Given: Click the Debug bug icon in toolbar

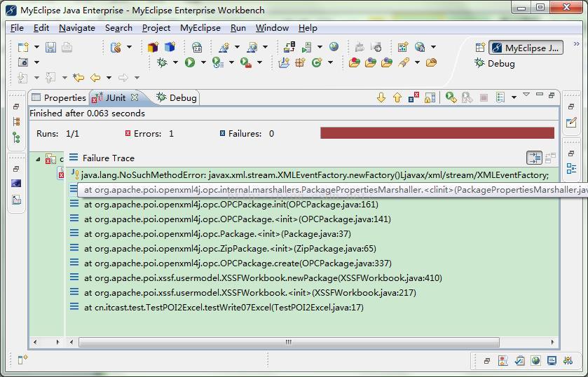Looking at the screenshot, I should click(x=162, y=62).
